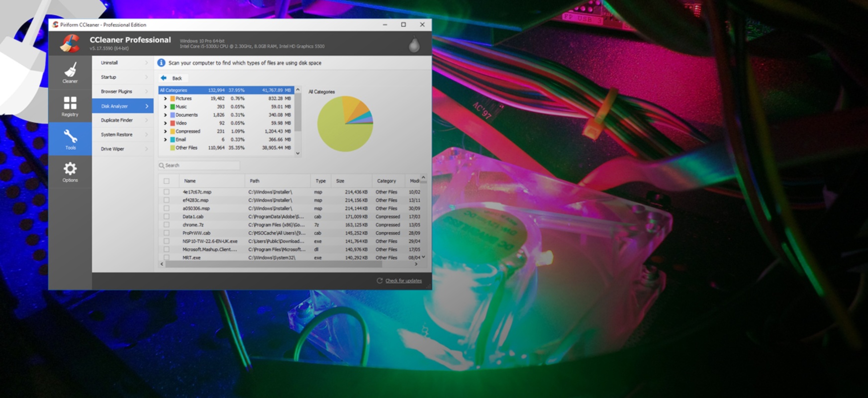Click the search magnifier icon
Viewport: 868px width, 398px height.
(x=162, y=165)
